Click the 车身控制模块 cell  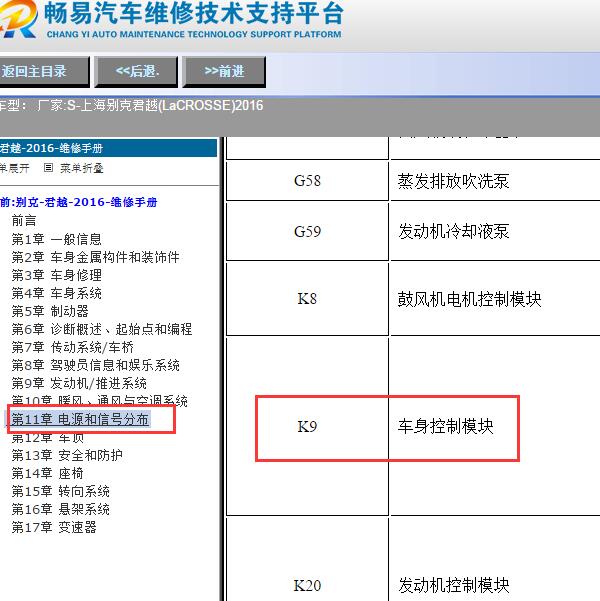[495, 426]
